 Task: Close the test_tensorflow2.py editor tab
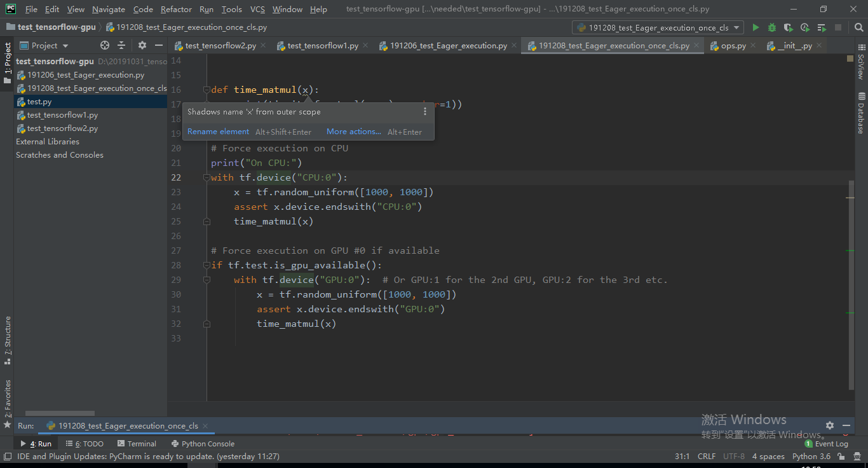click(264, 46)
